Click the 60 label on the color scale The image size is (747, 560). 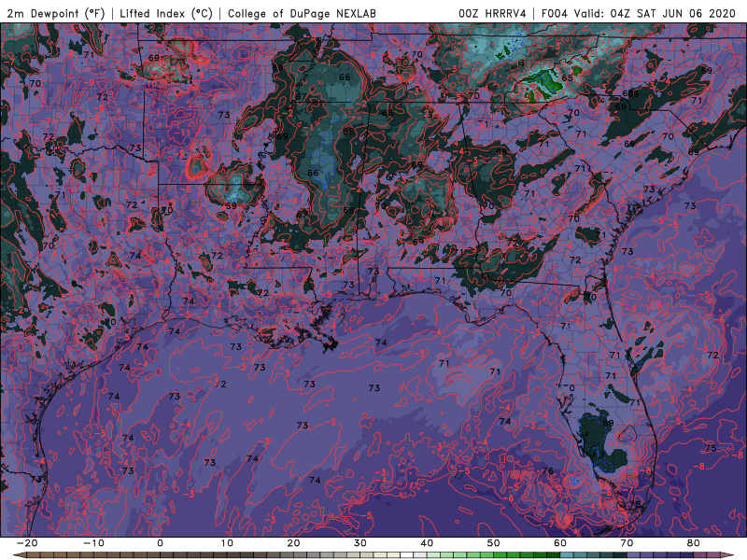point(560,543)
